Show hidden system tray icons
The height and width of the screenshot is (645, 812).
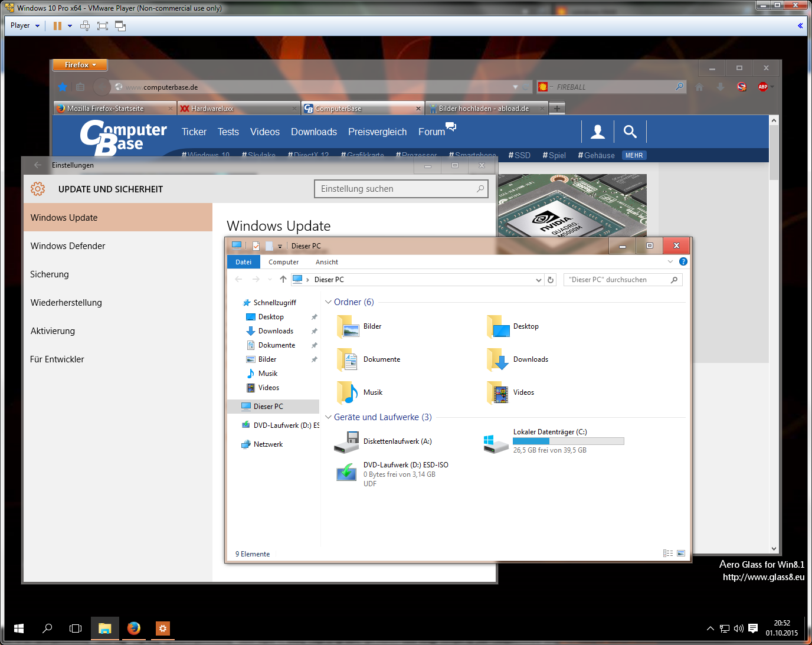click(x=711, y=628)
